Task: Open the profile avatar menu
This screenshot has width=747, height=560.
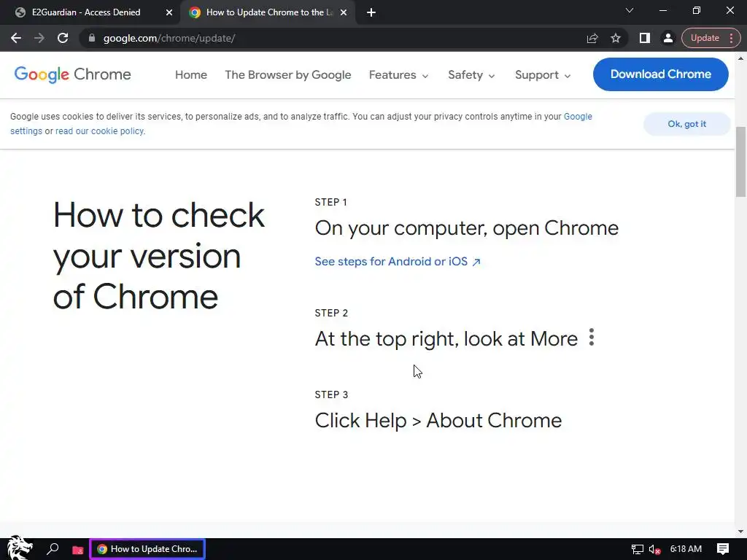Action: [x=668, y=38]
